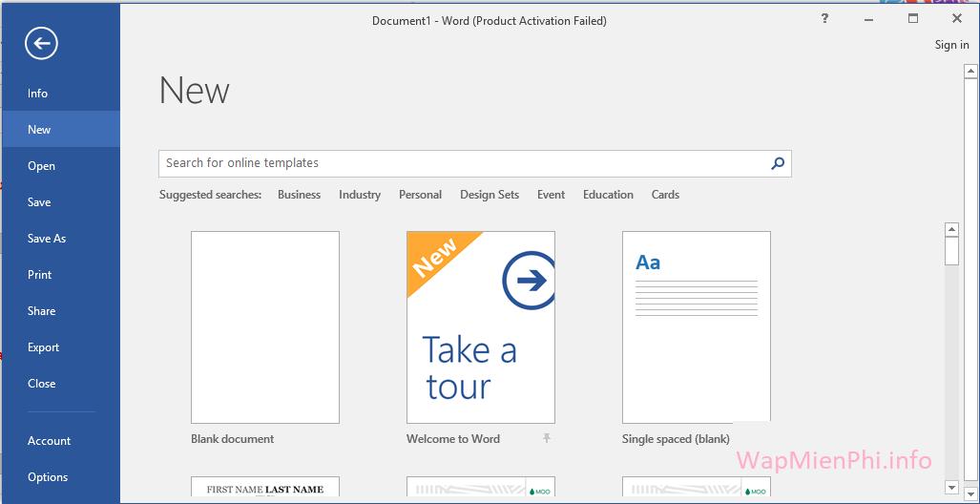Maximize the Word window
This screenshot has height=504, width=980.
coord(913,19)
